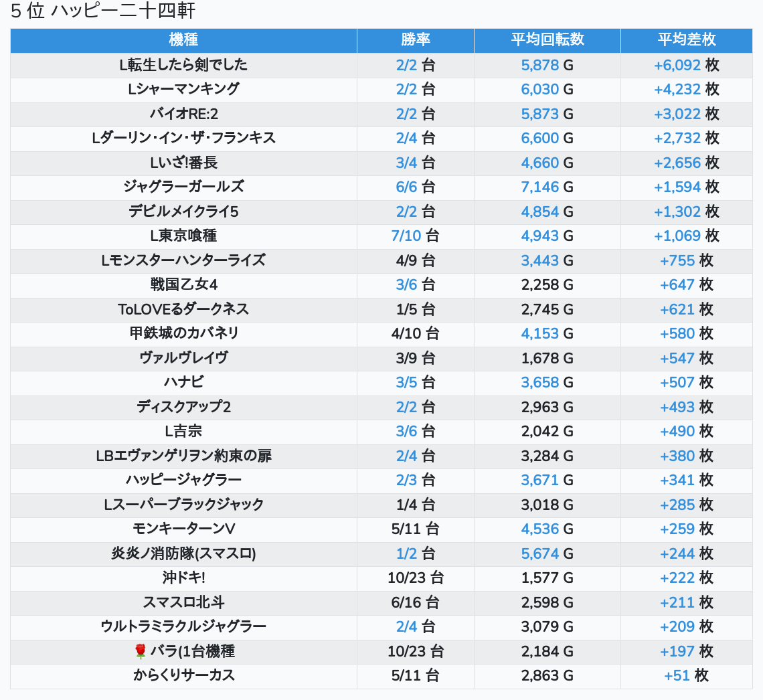Select the ジャグラーガールズ row name

(183, 187)
